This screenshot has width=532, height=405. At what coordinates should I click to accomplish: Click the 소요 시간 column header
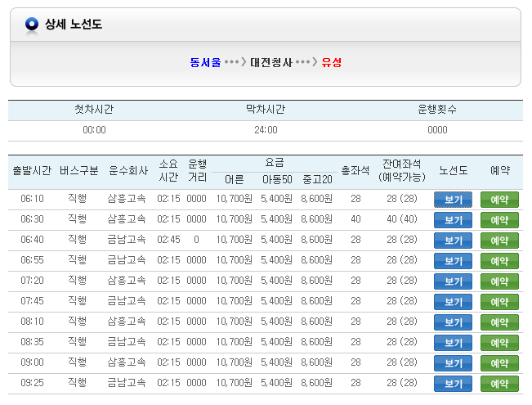168,170
